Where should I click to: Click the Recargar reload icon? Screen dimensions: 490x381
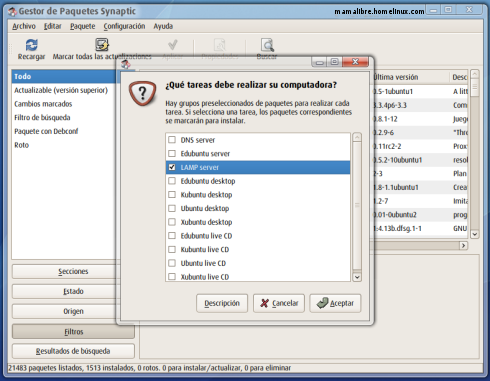[x=32, y=45]
